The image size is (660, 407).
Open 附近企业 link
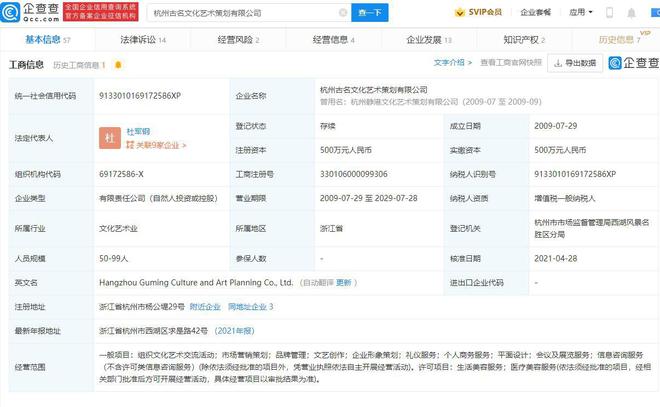tap(205, 307)
